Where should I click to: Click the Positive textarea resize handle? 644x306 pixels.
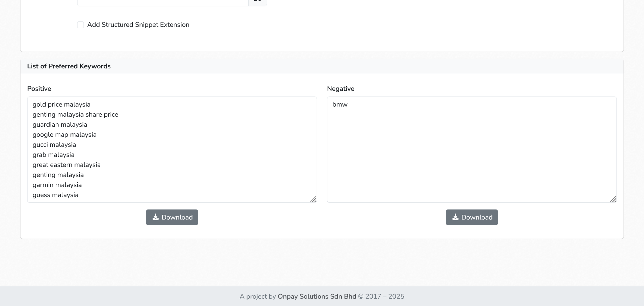click(313, 199)
